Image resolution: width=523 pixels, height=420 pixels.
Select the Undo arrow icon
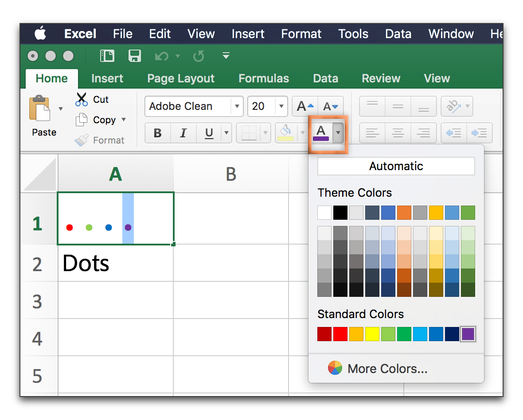click(162, 56)
